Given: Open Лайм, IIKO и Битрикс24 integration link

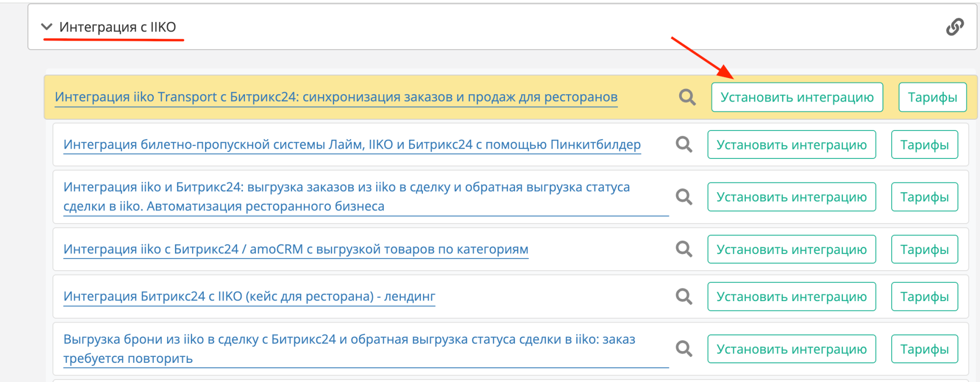Looking at the screenshot, I should [352, 145].
